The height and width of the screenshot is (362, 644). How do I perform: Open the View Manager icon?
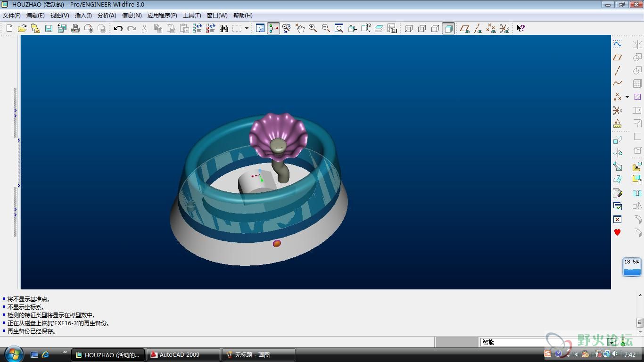click(x=392, y=28)
